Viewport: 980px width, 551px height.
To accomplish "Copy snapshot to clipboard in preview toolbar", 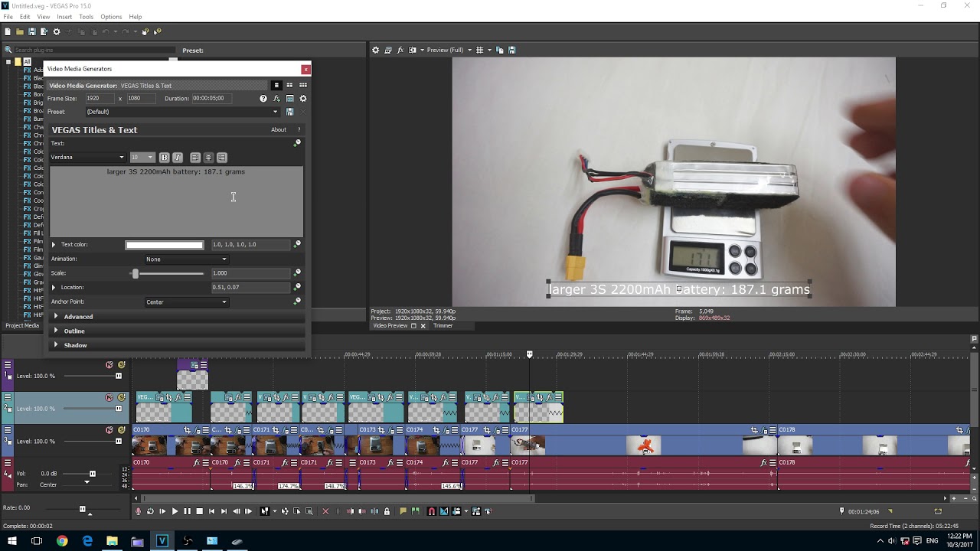I will [x=499, y=50].
